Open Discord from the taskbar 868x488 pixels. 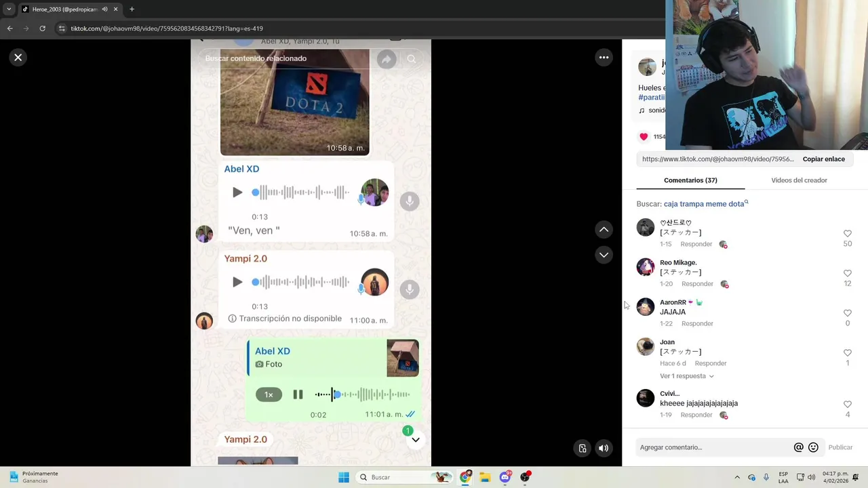coord(505,477)
